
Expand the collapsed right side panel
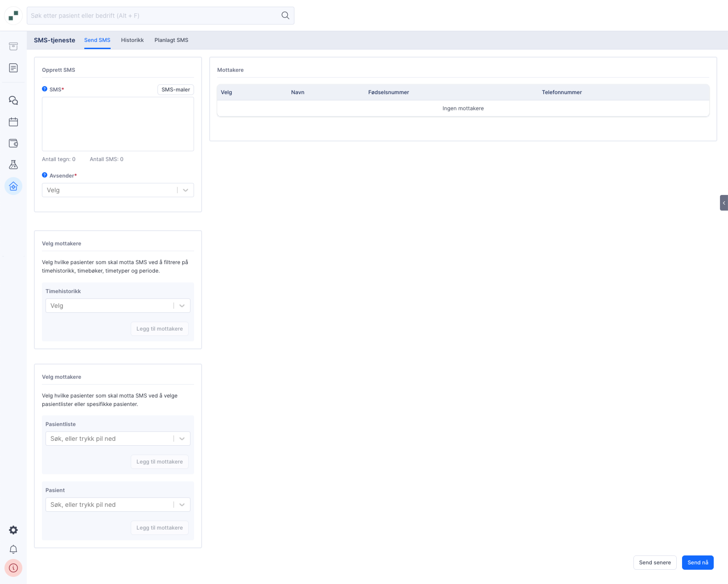point(724,203)
